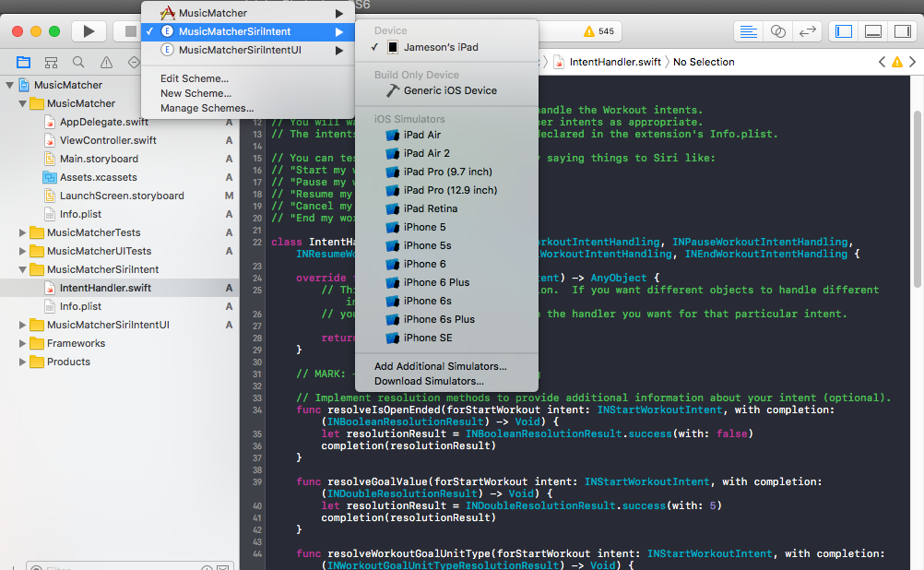The height and width of the screenshot is (570, 924).
Task: Click the 545 warnings indicator
Action: click(x=598, y=31)
